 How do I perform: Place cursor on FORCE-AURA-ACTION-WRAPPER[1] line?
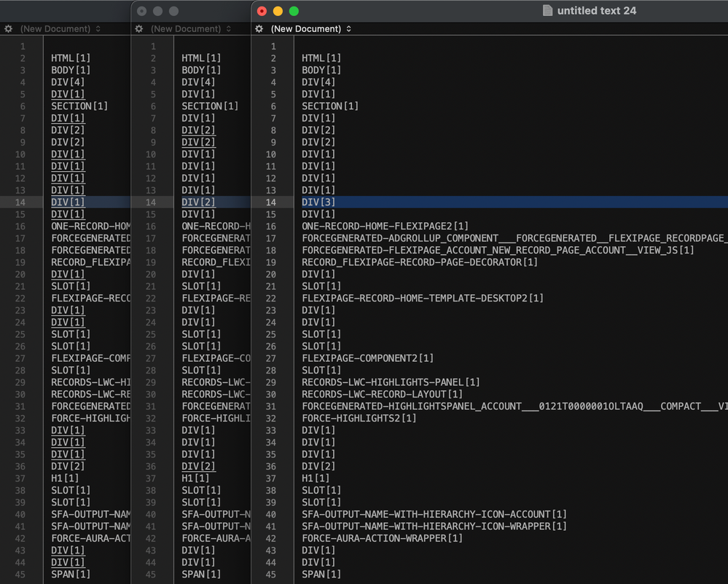pos(382,538)
